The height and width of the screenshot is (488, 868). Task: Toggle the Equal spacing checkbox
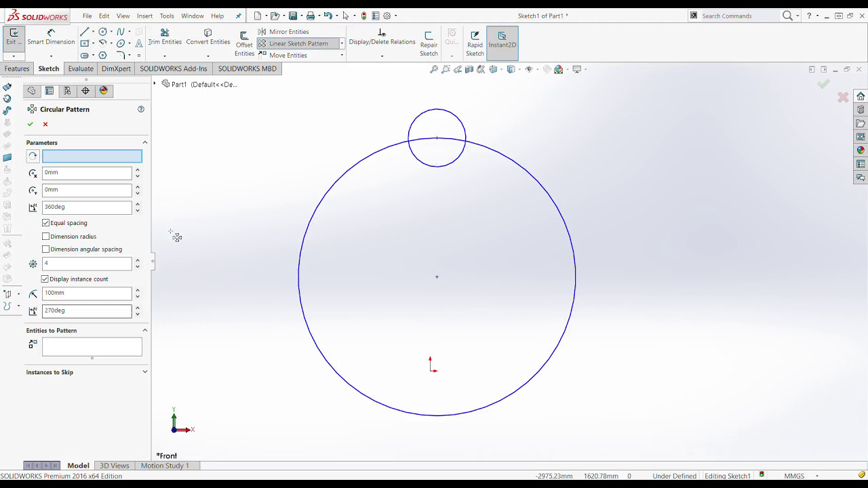[45, 223]
